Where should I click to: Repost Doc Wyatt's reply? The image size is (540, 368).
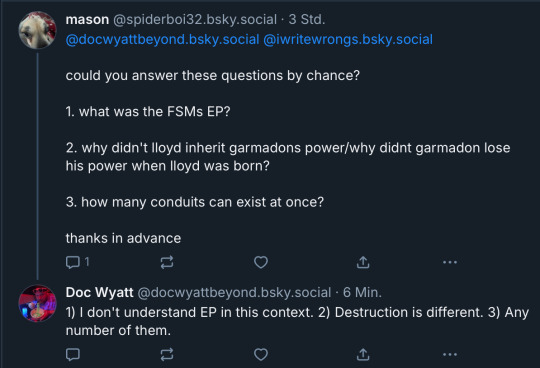pos(167,354)
